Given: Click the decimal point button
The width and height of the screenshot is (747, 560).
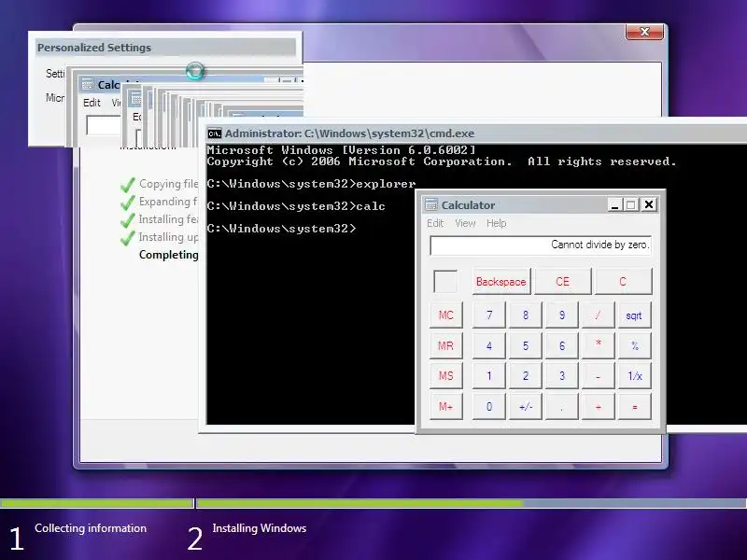Looking at the screenshot, I should click(x=562, y=406).
